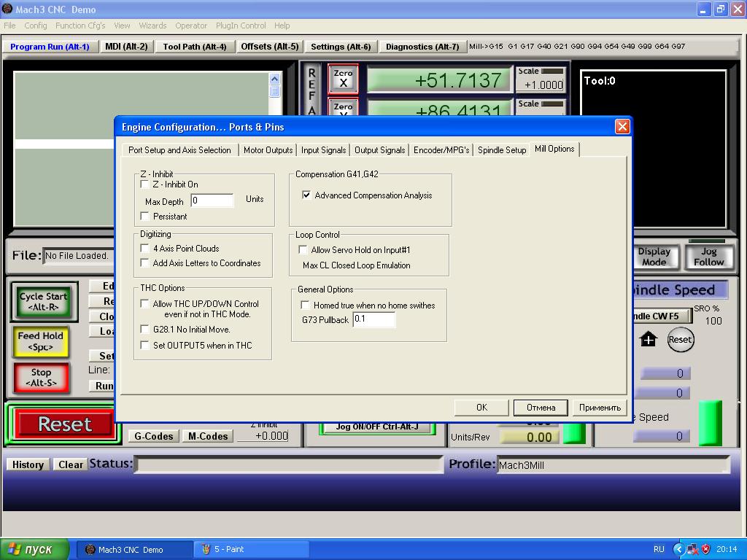Switch to Port Setup and Axis Selection tab
The width and height of the screenshot is (747, 560).
pyautogui.click(x=179, y=150)
